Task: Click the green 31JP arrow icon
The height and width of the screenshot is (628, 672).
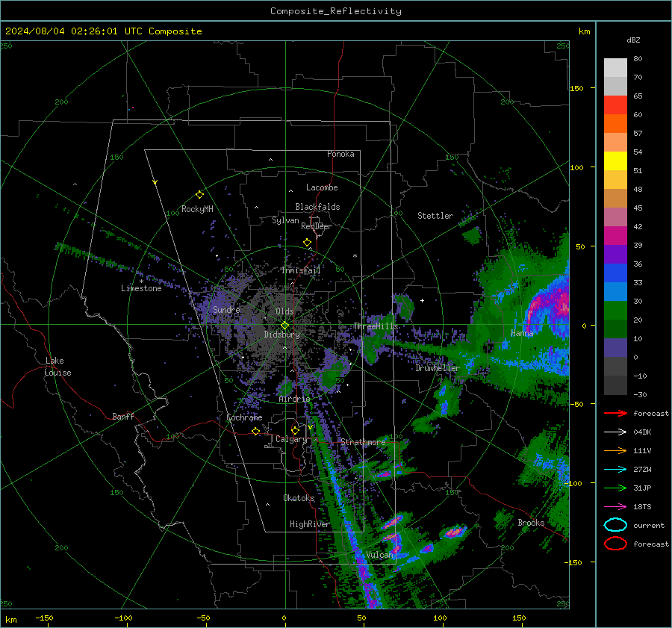Action: [615, 488]
